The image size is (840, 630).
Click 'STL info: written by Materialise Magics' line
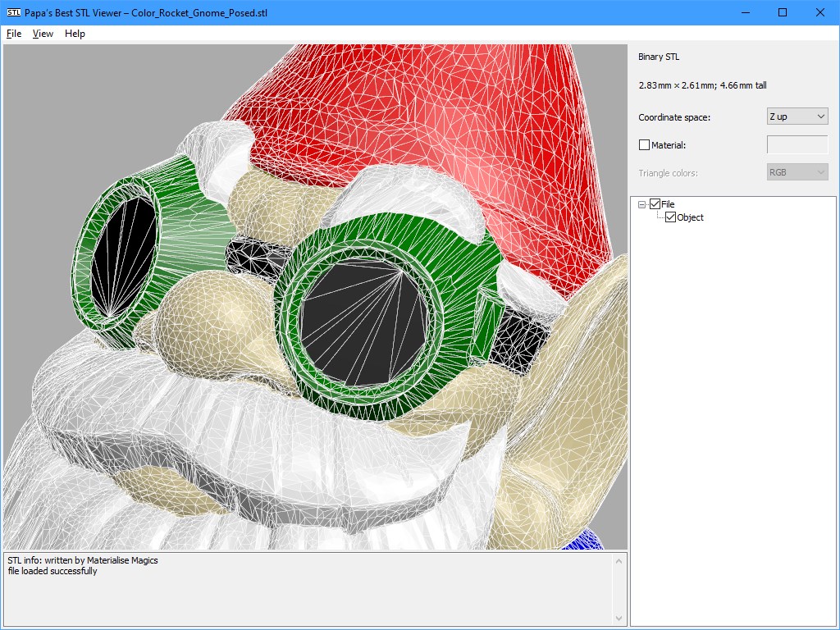(83, 560)
